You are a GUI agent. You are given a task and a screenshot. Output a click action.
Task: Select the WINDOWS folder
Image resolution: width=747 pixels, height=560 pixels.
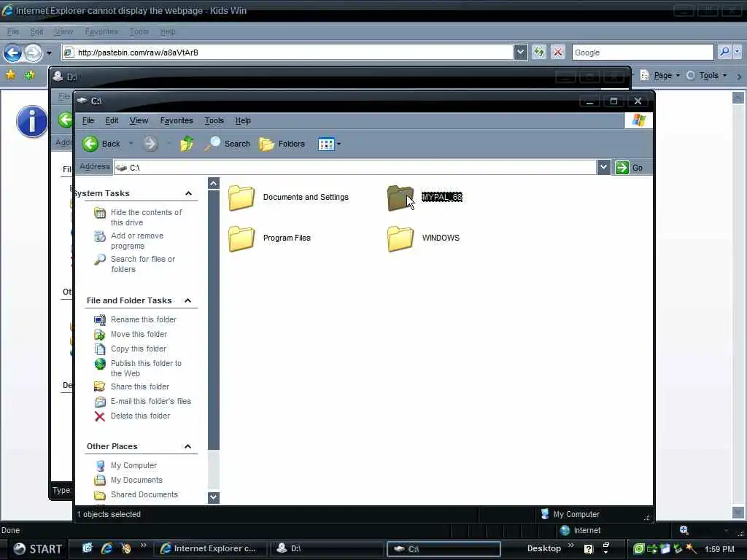click(424, 238)
